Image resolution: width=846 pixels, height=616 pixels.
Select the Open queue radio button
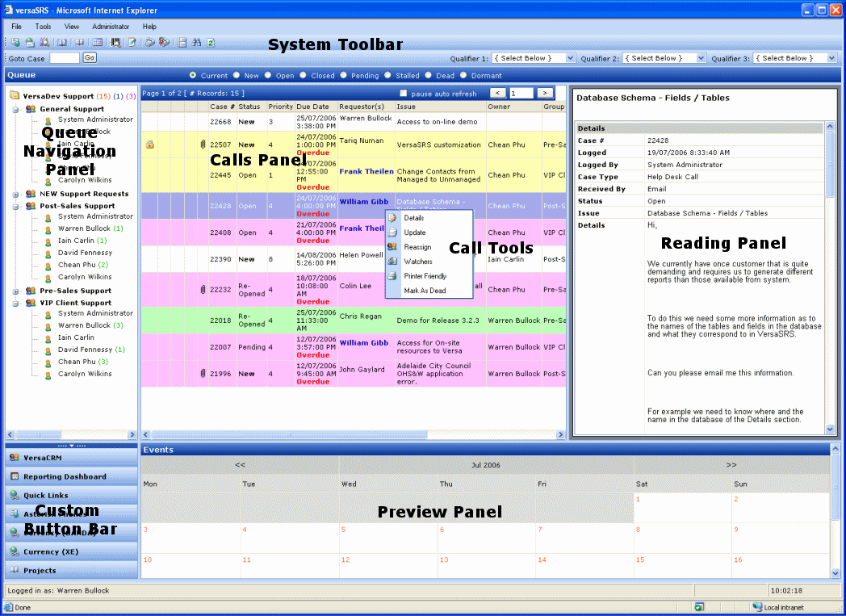tap(268, 76)
